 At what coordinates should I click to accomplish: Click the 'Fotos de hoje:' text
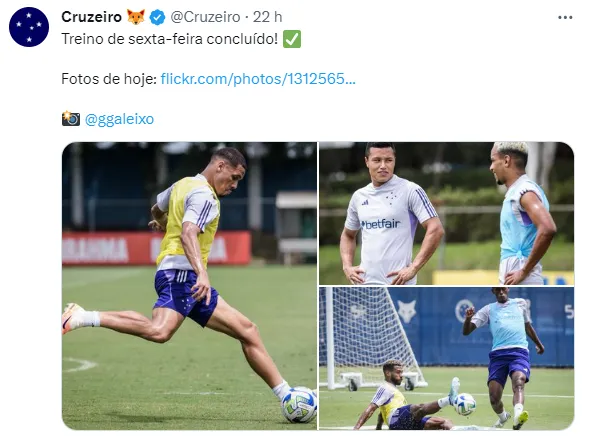pos(109,79)
